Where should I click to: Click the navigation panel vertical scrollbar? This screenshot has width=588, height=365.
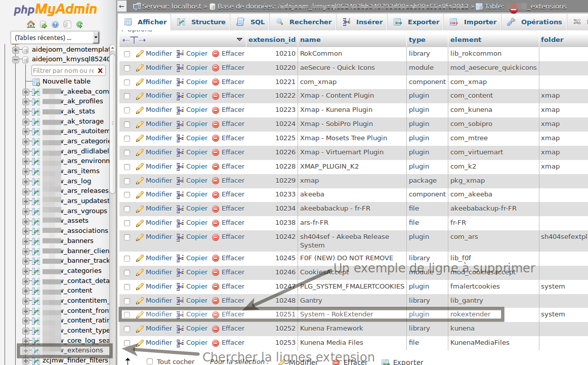coord(113,121)
